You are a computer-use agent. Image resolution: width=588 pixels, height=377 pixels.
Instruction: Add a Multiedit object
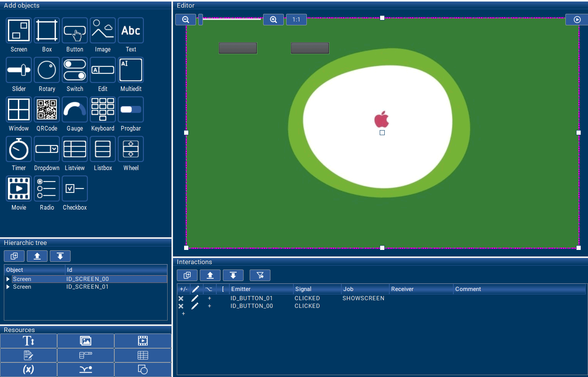[x=131, y=70]
